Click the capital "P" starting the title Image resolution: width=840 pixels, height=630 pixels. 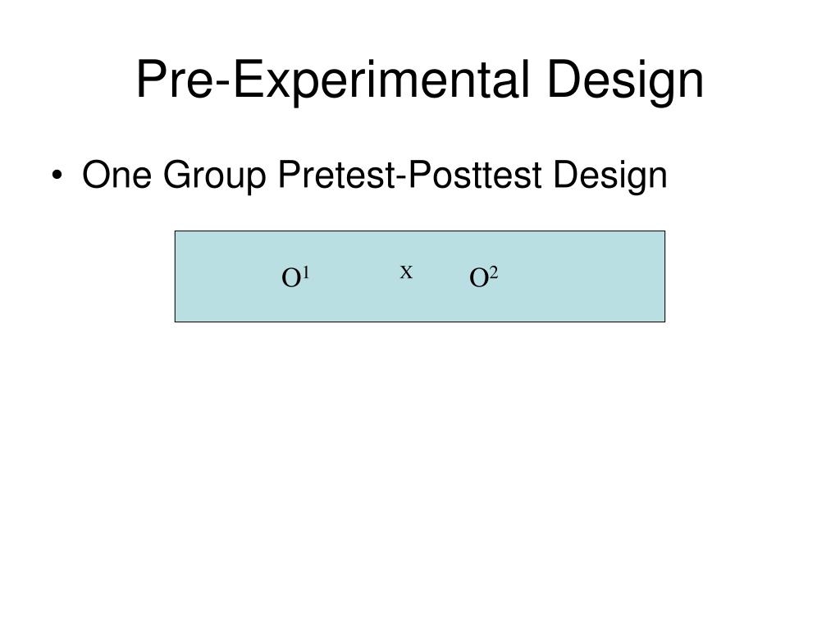(151, 80)
